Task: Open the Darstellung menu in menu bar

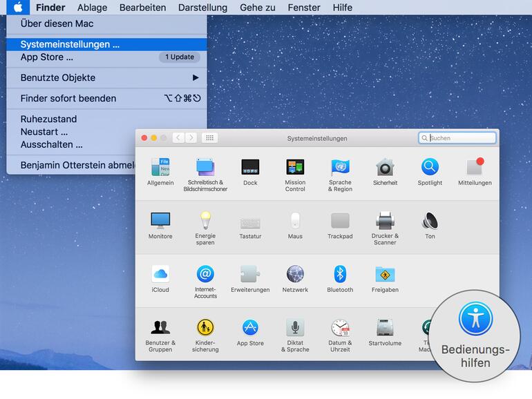Action: point(202,8)
